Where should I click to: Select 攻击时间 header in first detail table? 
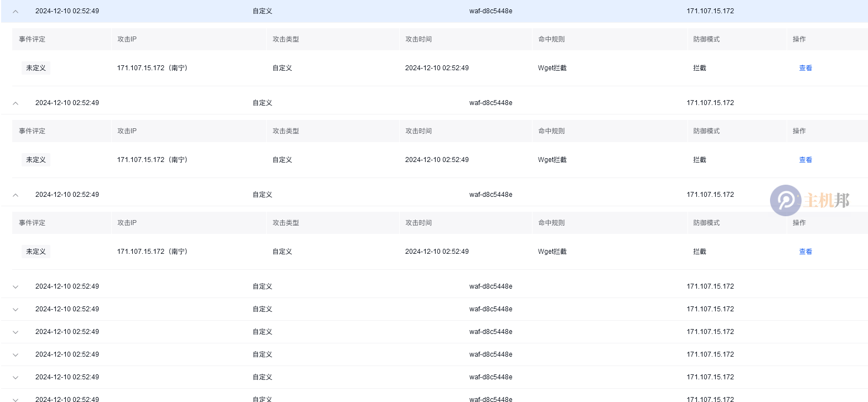tap(418, 39)
